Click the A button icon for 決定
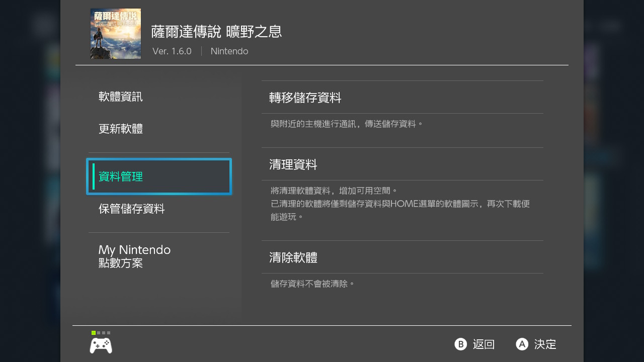Screen dimensions: 644x362 [522, 344]
